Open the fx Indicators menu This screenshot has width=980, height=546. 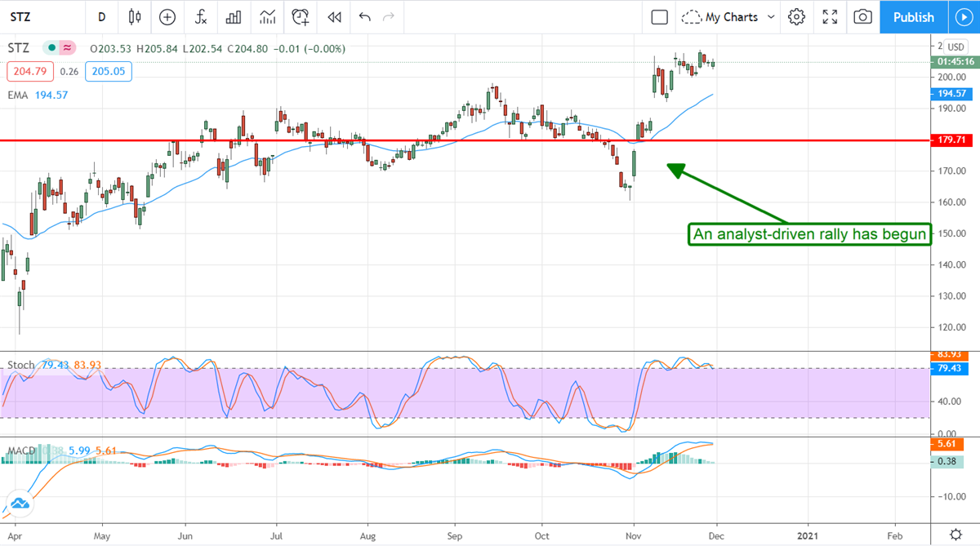click(x=200, y=17)
